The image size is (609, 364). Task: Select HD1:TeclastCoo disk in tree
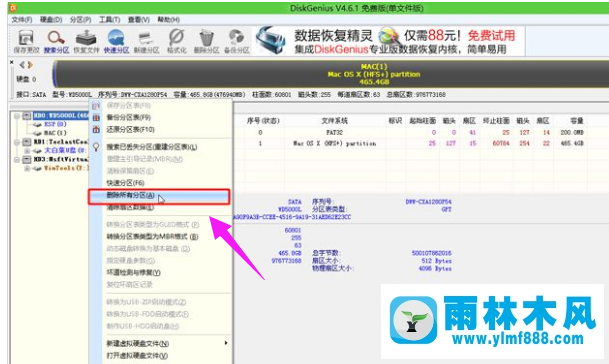pos(61,142)
